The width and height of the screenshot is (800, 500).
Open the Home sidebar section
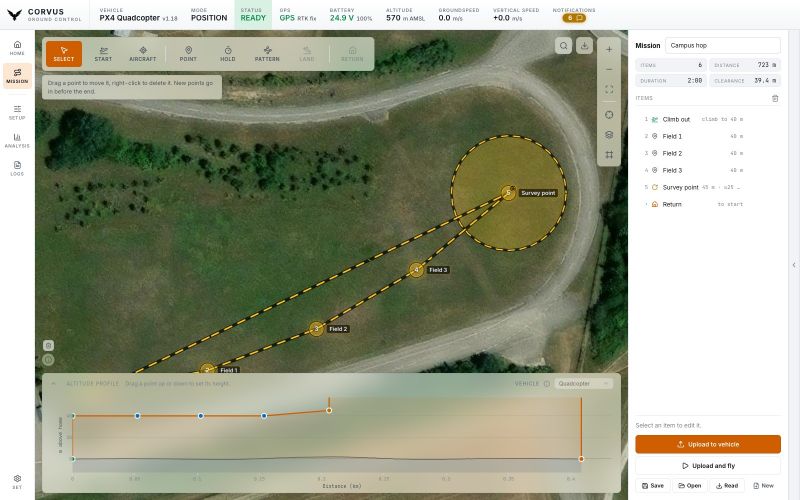click(x=17, y=48)
